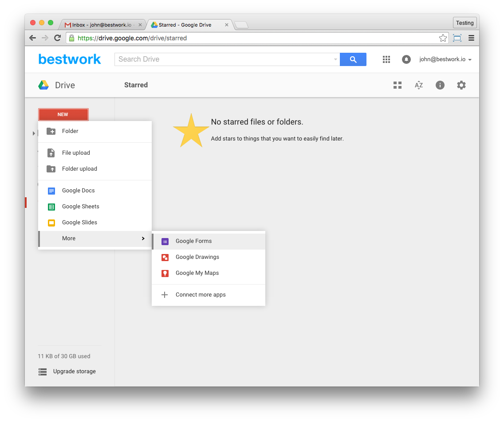Open the AZ sort options icon
504x422 pixels.
click(419, 85)
